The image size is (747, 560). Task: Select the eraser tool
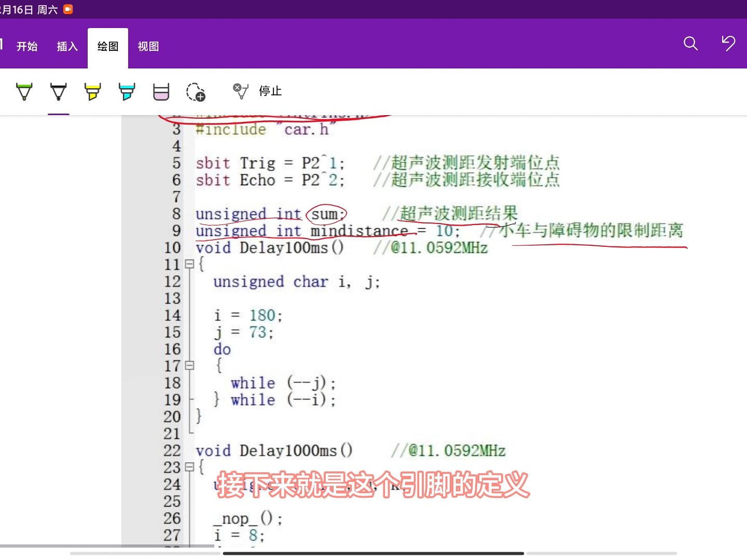point(161,92)
